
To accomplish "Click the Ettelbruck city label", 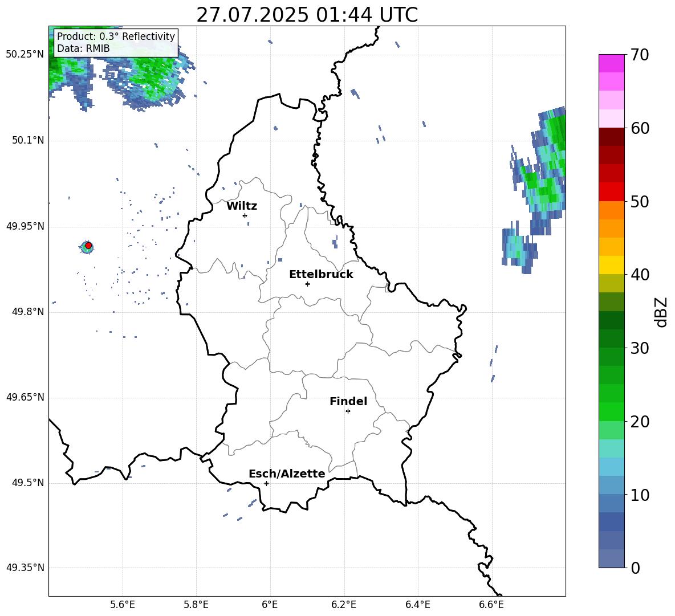I will [x=321, y=275].
